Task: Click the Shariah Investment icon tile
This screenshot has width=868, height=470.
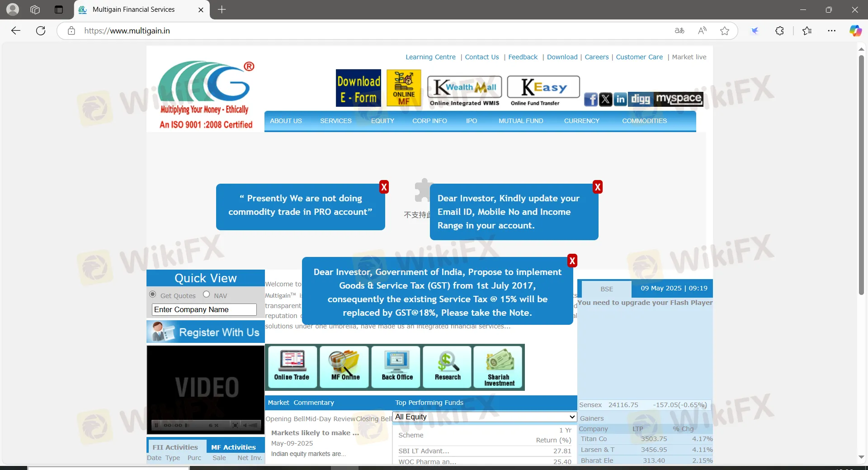Action: 499,367
